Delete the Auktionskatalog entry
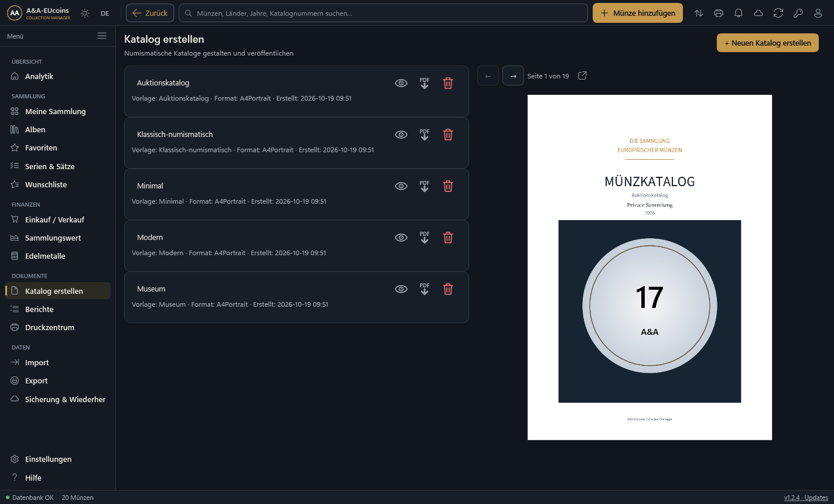This screenshot has width=834, height=504. click(x=448, y=83)
